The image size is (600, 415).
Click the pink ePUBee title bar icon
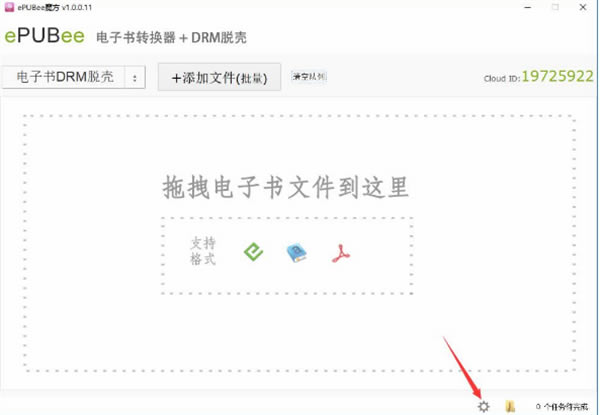9,7
